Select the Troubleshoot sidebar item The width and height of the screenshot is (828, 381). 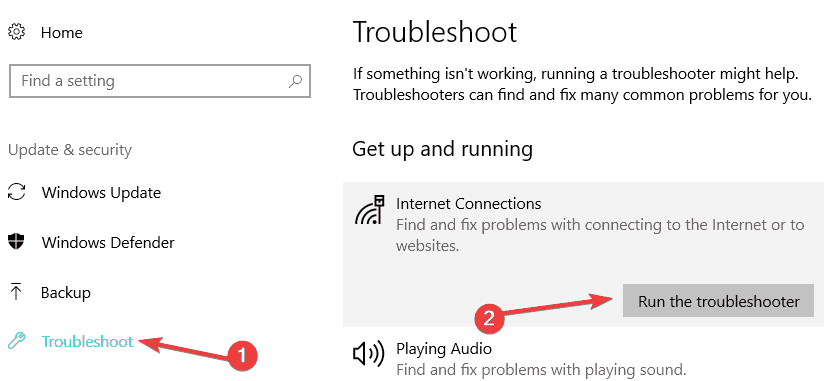point(88,342)
